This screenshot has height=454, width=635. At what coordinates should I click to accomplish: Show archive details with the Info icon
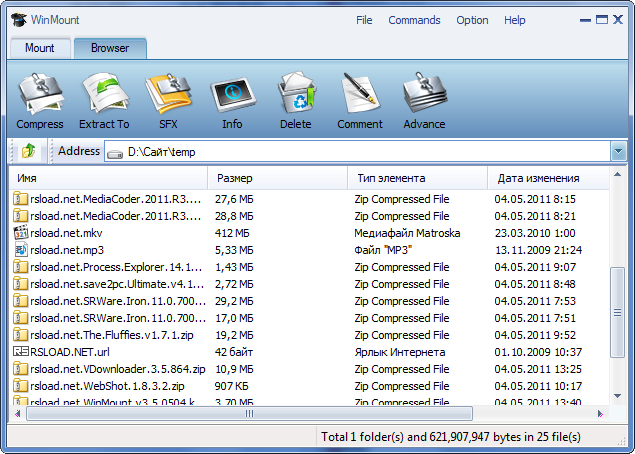click(x=233, y=96)
